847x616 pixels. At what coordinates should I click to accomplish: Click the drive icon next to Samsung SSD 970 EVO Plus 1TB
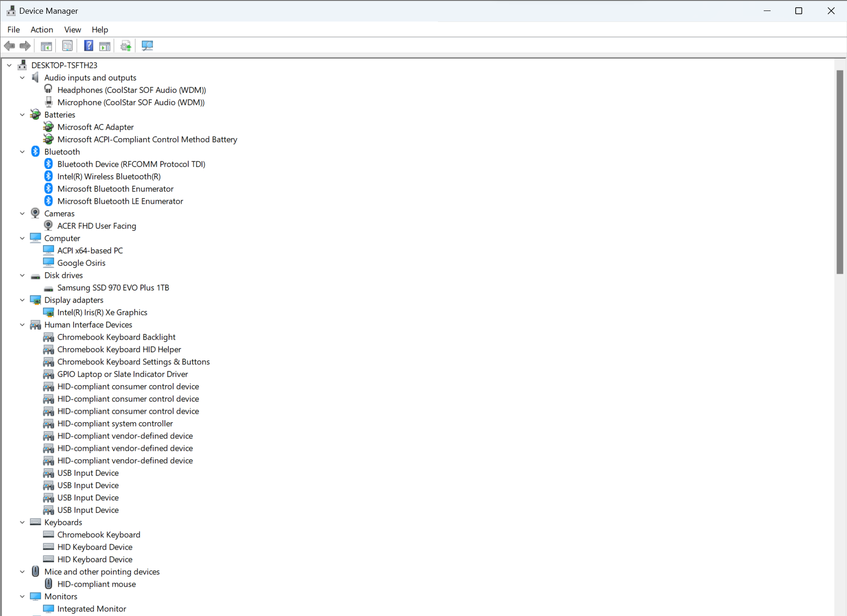(49, 288)
